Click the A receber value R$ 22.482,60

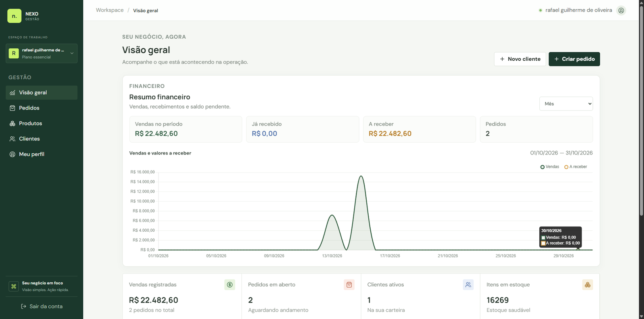[390, 134]
